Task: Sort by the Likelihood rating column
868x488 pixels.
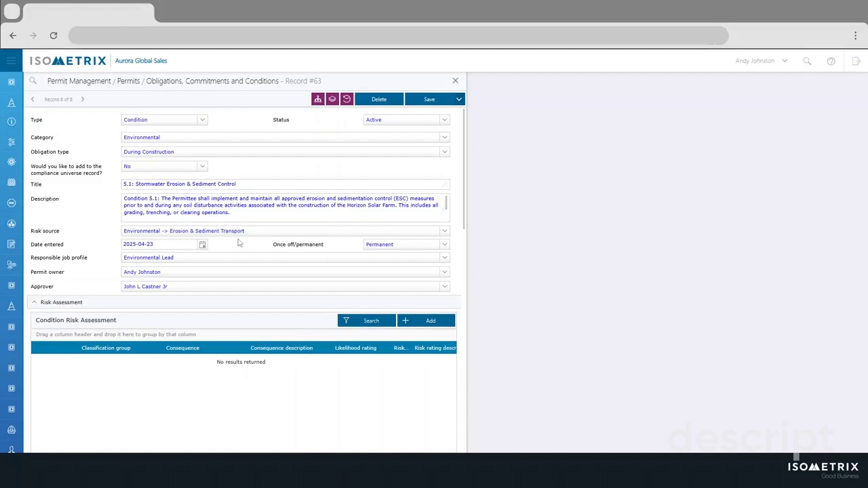Action: pyautogui.click(x=355, y=348)
